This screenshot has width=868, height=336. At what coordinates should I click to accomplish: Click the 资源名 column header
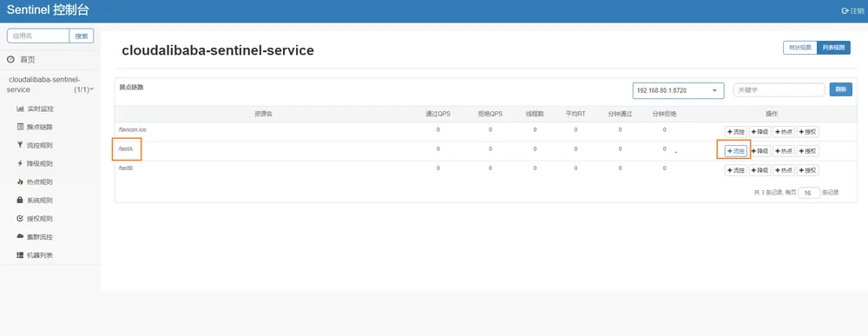pyautogui.click(x=264, y=114)
